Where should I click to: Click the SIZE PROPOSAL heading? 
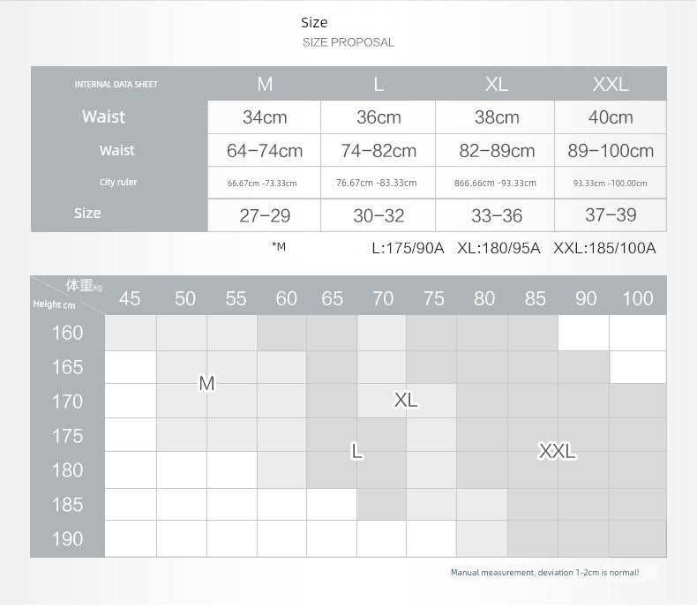pyautogui.click(x=348, y=42)
